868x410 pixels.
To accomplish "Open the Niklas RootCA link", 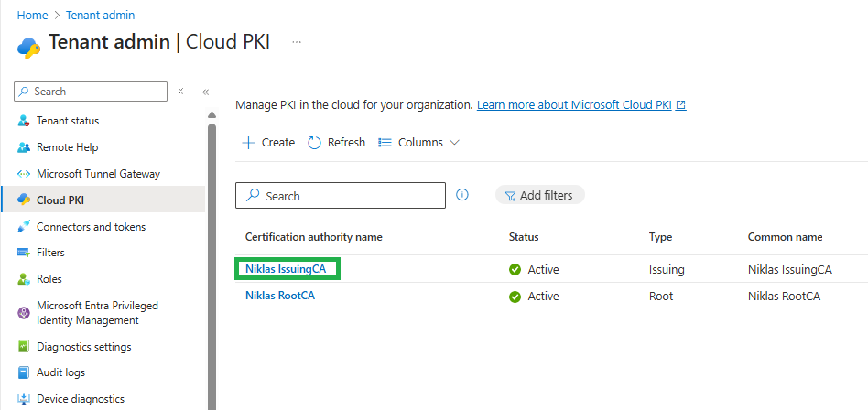I will (279, 296).
